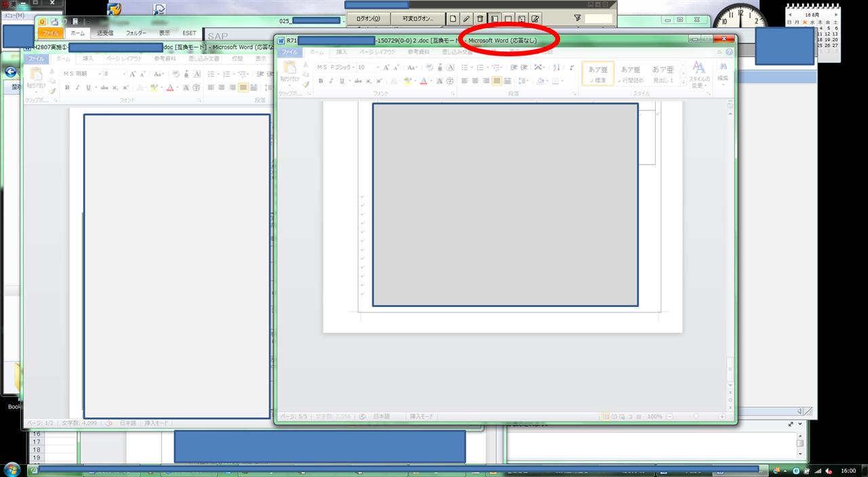Switch to ページレイアウト tab in front Word window
The height and width of the screenshot is (477, 868).
[x=377, y=52]
